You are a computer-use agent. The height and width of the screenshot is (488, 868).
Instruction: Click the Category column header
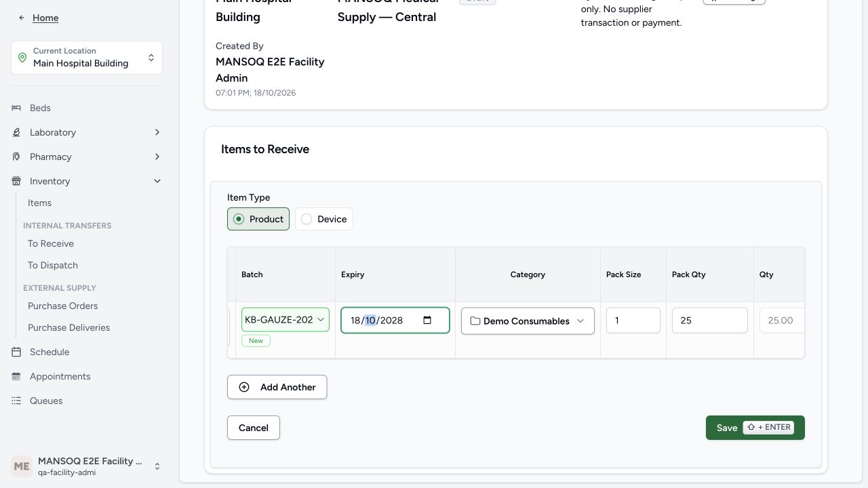coord(528,274)
